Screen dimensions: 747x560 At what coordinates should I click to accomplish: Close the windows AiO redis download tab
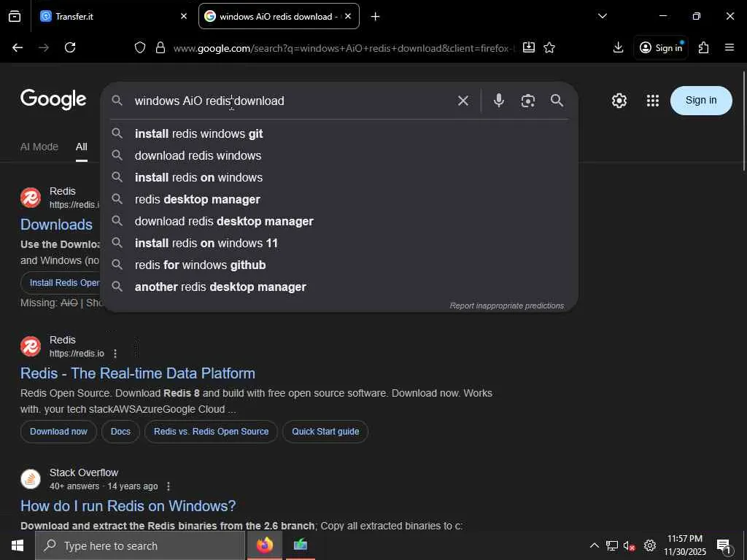tap(348, 16)
